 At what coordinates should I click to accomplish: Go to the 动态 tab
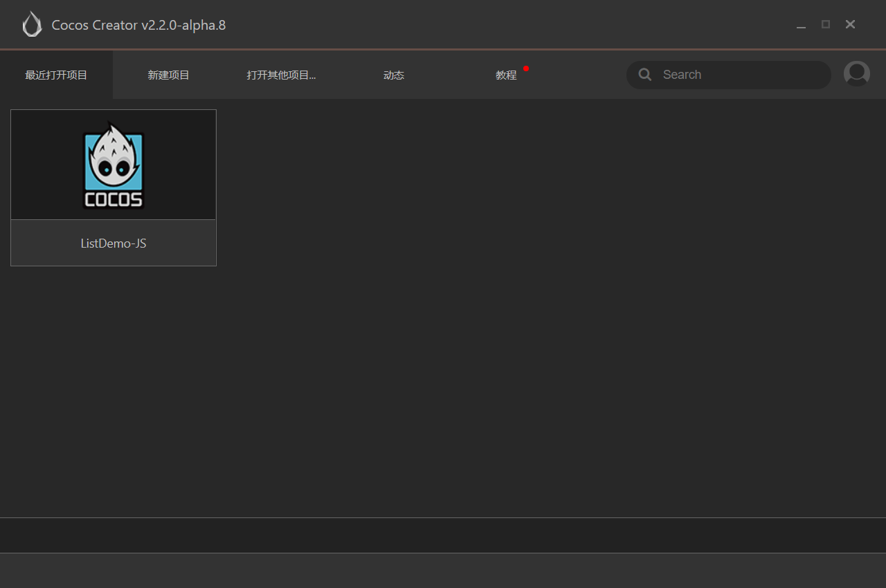click(394, 75)
